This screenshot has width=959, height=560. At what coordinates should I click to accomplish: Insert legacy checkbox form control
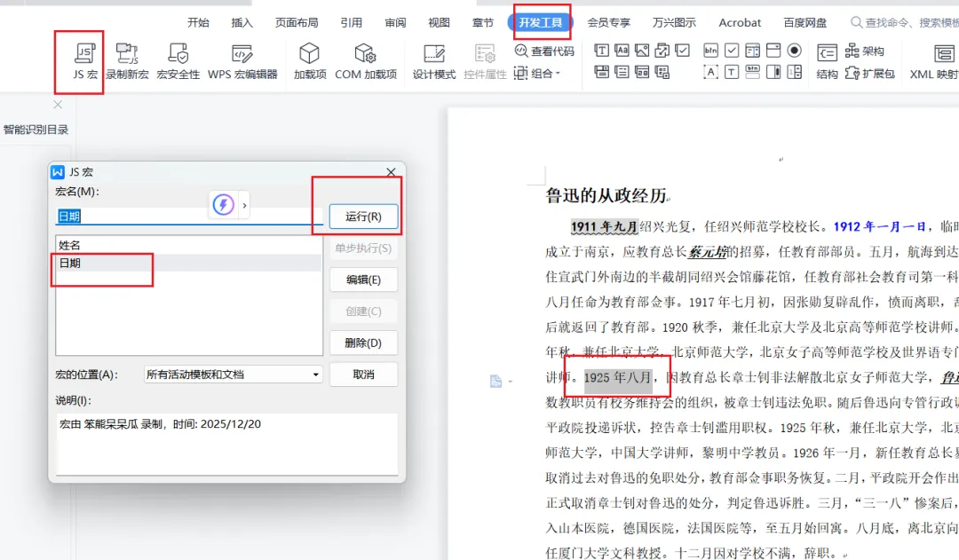[x=732, y=50]
